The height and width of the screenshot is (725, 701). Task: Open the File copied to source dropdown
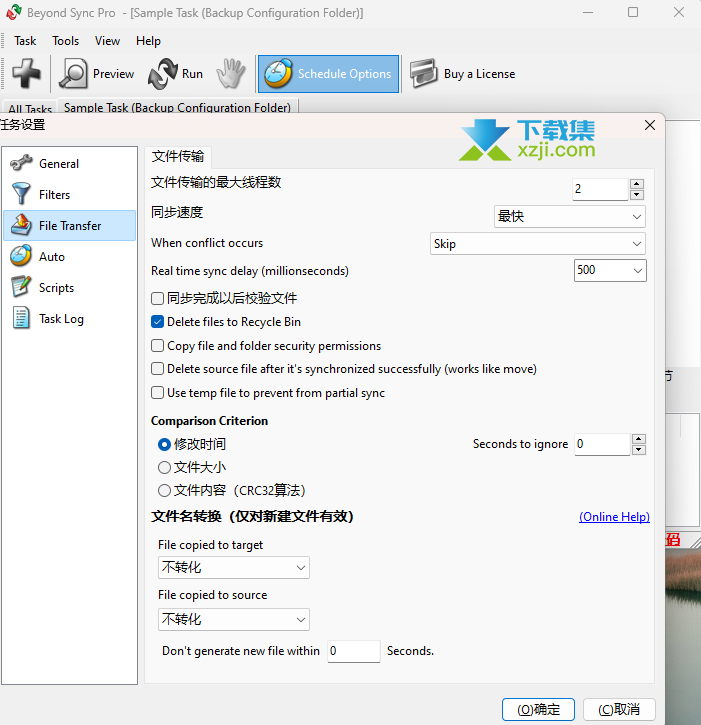[x=234, y=620]
